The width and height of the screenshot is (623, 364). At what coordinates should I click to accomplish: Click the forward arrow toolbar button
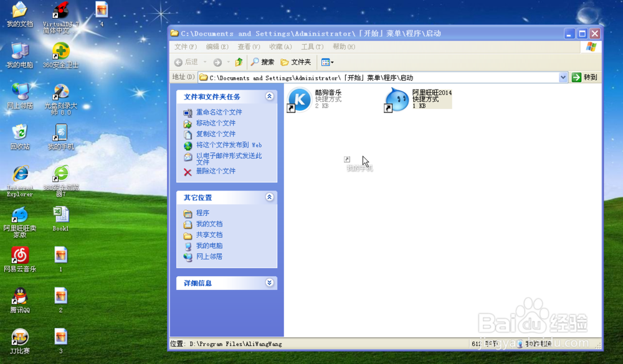(x=217, y=62)
